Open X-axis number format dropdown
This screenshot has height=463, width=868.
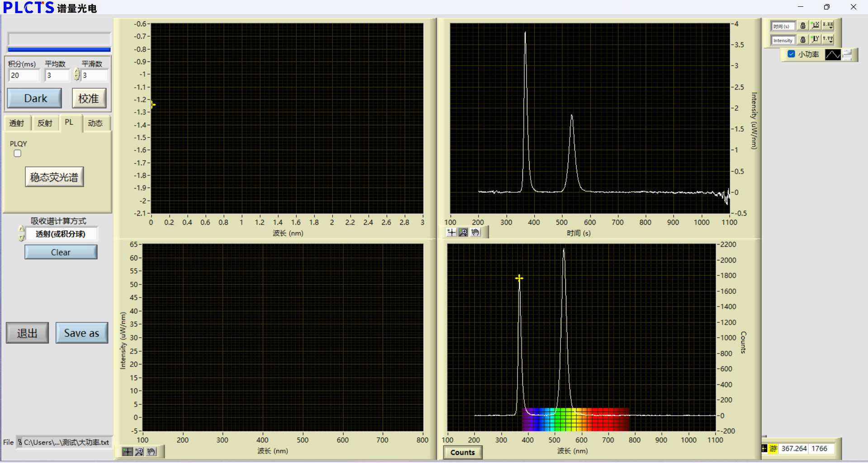coord(828,26)
